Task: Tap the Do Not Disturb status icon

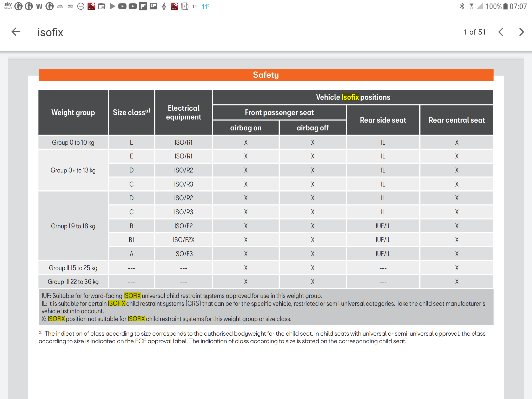Action: [81, 6]
